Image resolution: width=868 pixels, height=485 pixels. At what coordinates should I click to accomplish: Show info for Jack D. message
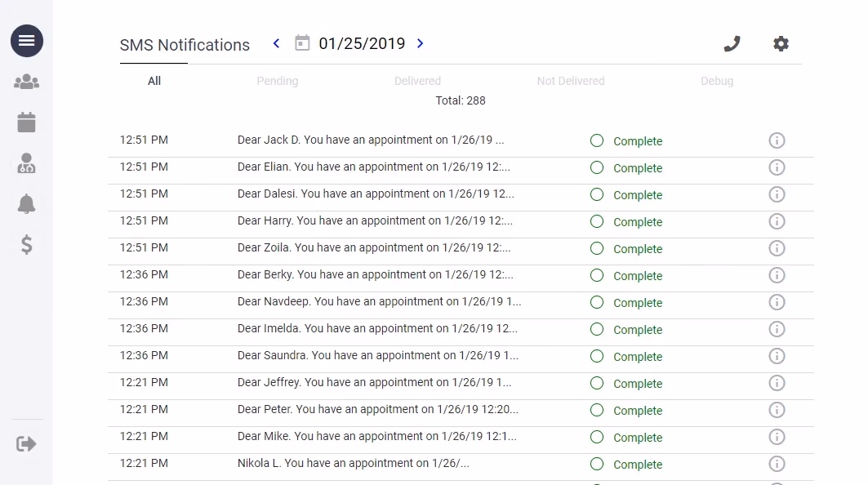777,140
